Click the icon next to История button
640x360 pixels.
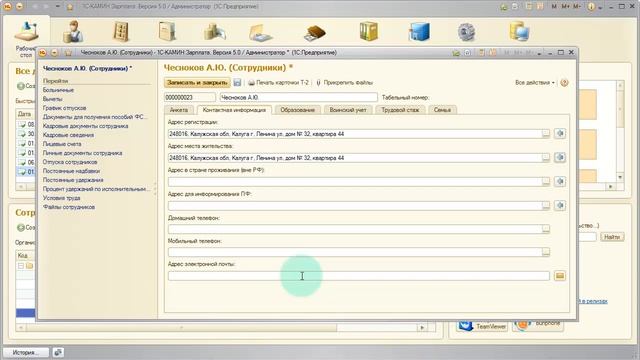click(x=58, y=352)
